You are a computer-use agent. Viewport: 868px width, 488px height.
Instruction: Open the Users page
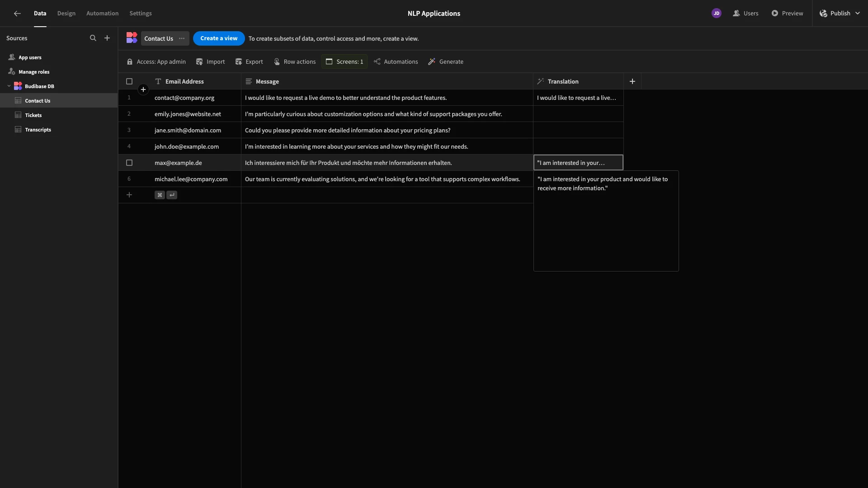(745, 14)
